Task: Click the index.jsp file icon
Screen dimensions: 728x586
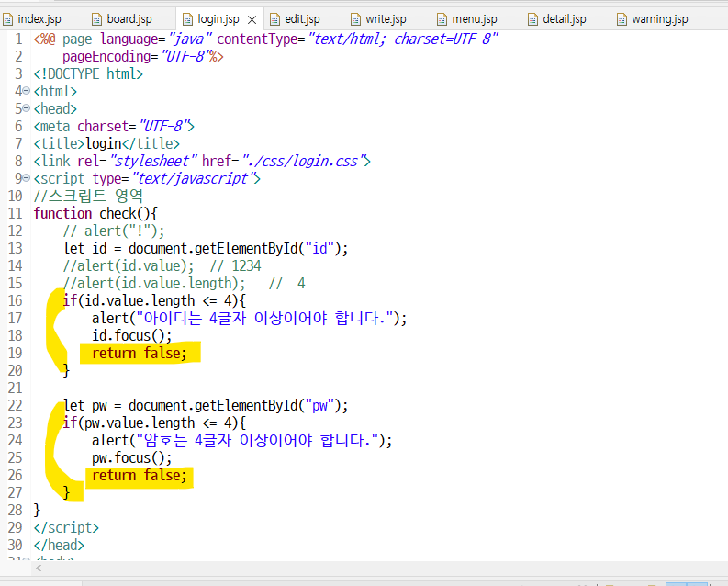Action: 8,19
